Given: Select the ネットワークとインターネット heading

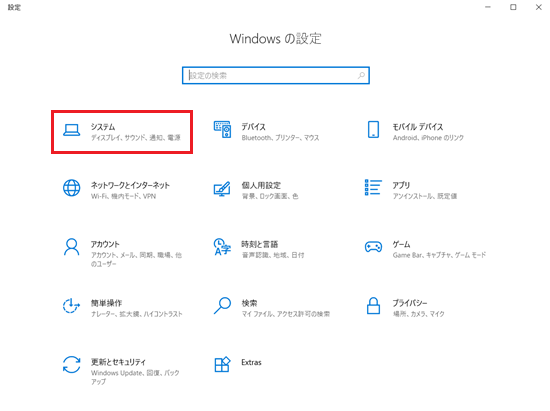Looking at the screenshot, I should click(x=130, y=185).
